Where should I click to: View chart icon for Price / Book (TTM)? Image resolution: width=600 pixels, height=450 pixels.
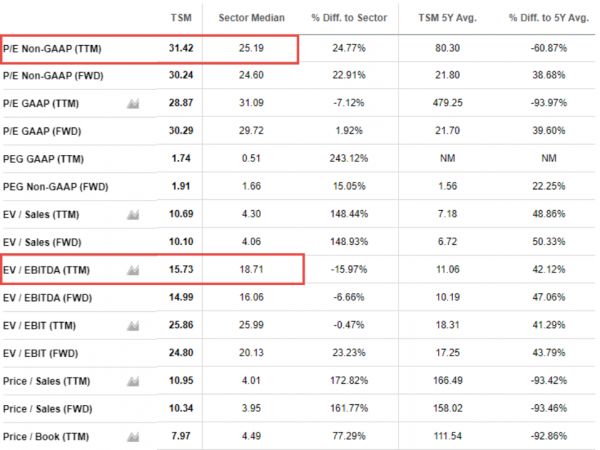pos(133,439)
